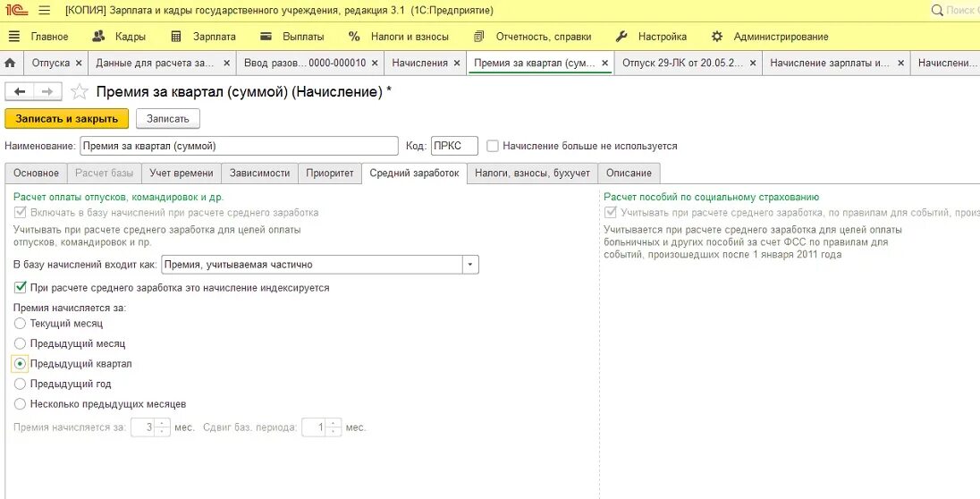Go to the home page icon tab

click(10, 63)
